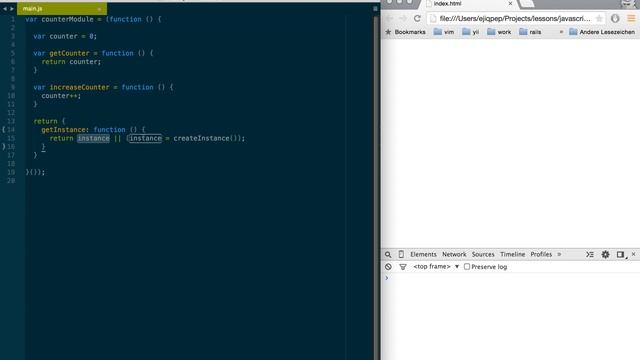Viewport: 640px width, 360px height.
Task: Click 'createInstance' in the code
Action: click(201, 138)
